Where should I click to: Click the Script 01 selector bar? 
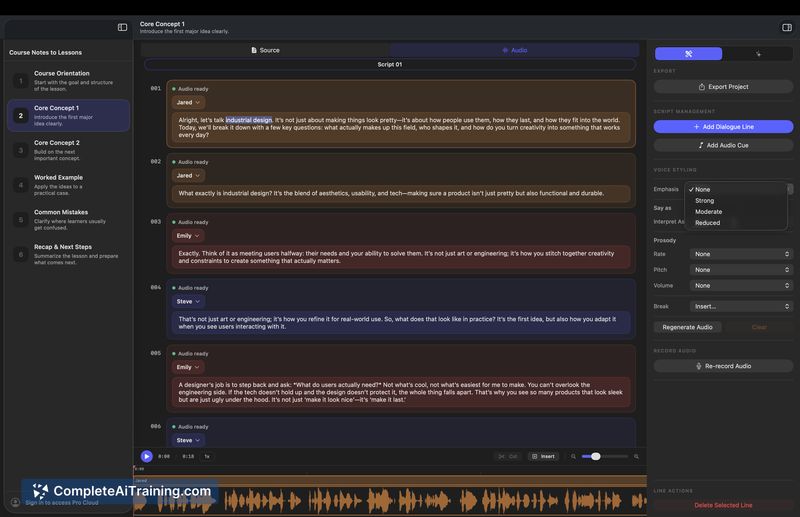[x=390, y=64]
